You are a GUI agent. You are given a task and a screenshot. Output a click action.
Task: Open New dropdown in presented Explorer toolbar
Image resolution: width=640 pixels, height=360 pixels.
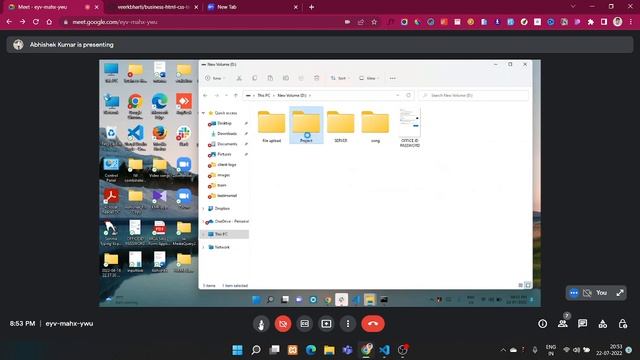[215, 78]
